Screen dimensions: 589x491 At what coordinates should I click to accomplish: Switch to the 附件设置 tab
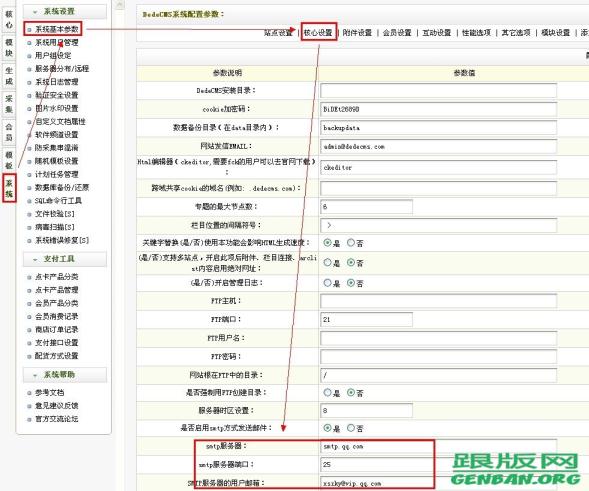(357, 33)
